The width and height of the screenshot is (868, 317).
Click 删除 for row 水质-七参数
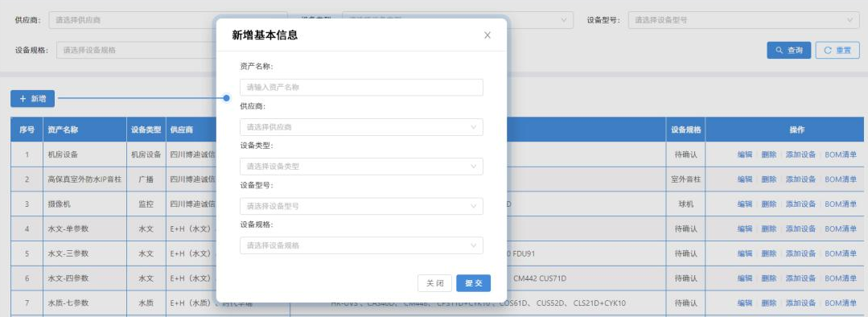click(x=769, y=303)
